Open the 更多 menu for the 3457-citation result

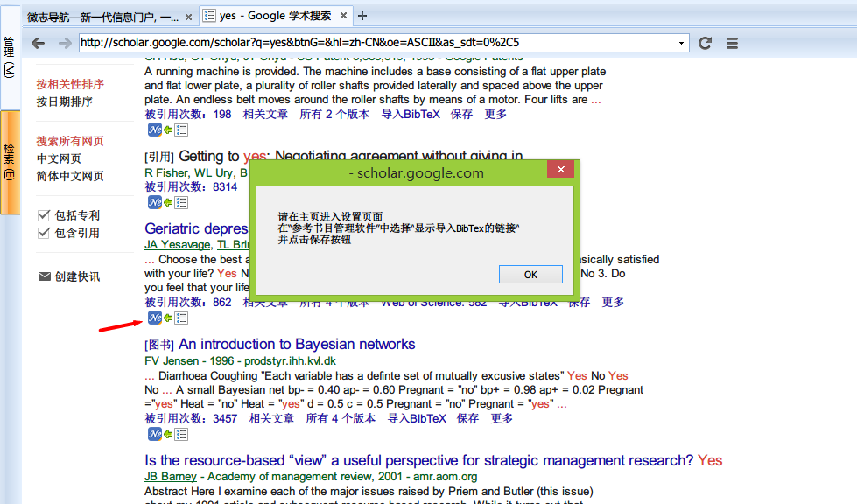[502, 419]
